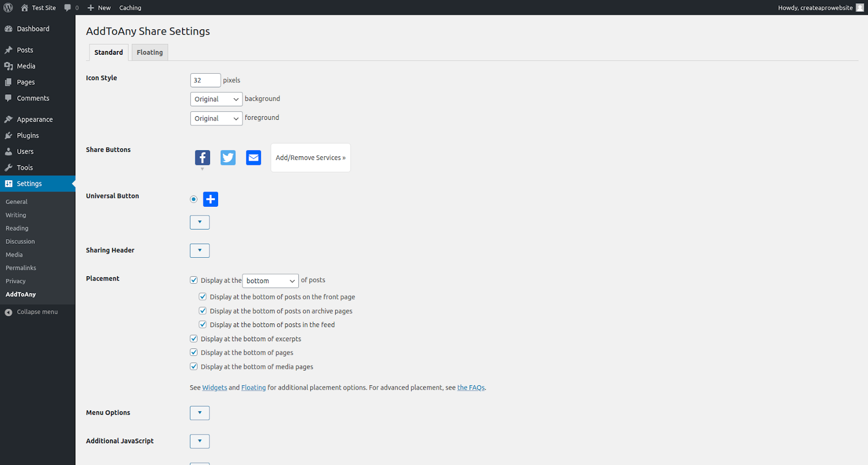
Task: Open the placement position 'bottom' dropdown
Action: pyautogui.click(x=270, y=281)
